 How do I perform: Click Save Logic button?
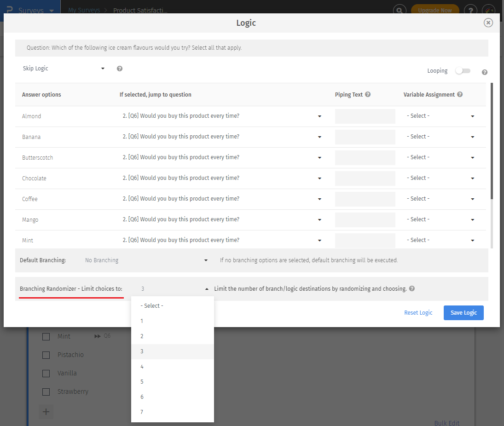pyautogui.click(x=463, y=312)
